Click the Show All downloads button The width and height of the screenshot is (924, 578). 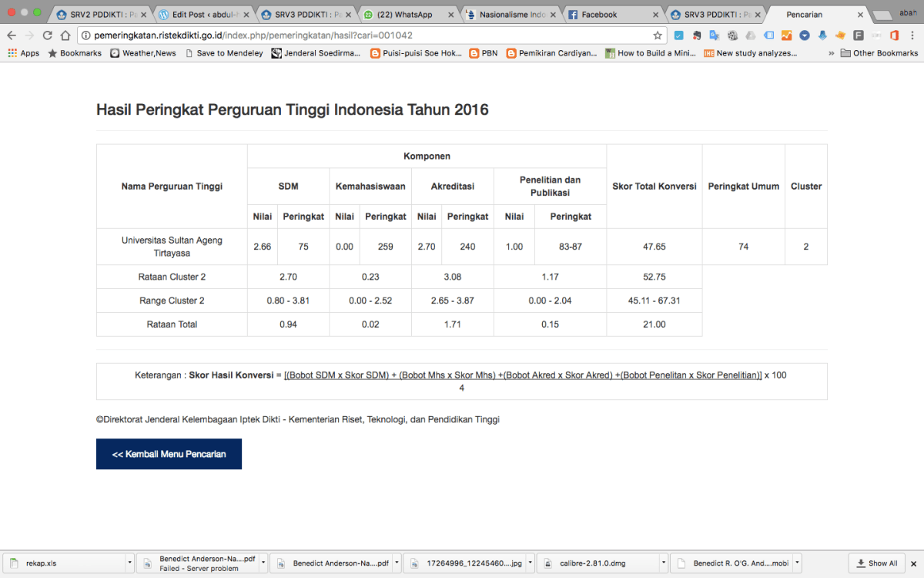(x=876, y=563)
